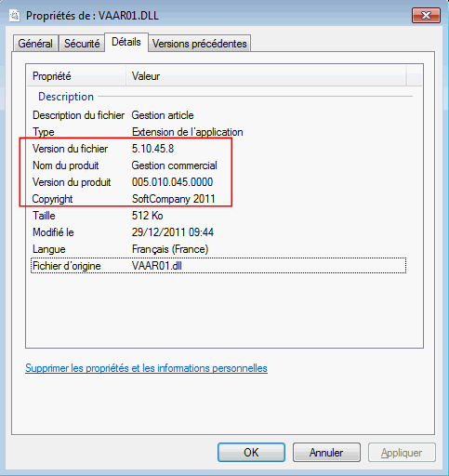Click the Fichier d'origine VAAR01.dll row

(x=218, y=266)
